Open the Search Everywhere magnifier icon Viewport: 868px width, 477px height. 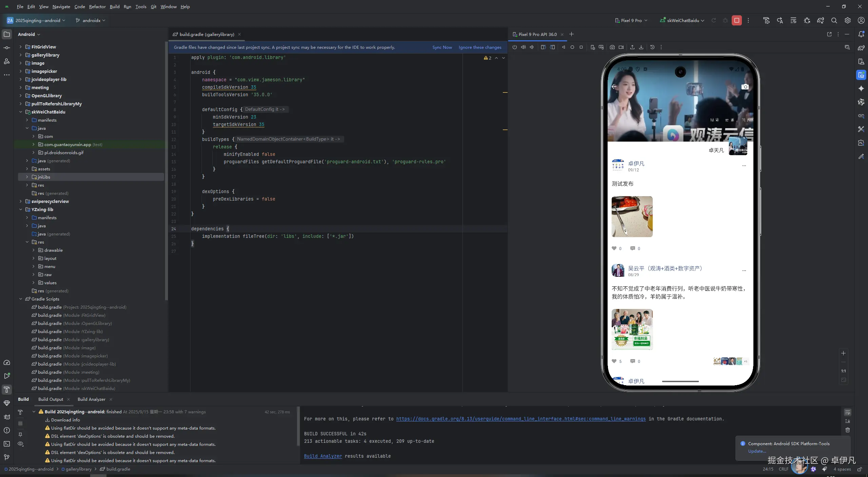point(834,20)
